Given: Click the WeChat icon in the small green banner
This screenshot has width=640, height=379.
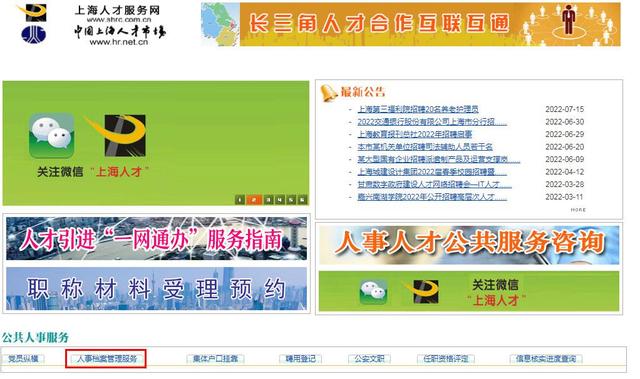Looking at the screenshot, I should 373,292.
